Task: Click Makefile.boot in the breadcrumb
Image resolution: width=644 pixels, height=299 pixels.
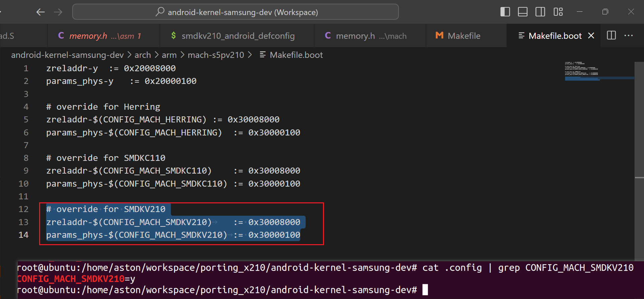Action: coord(296,55)
